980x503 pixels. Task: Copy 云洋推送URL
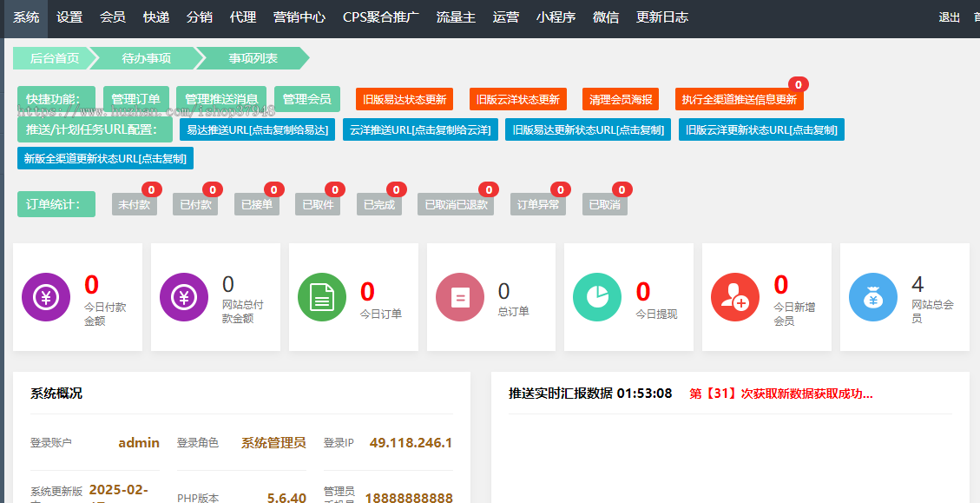pyautogui.click(x=420, y=129)
